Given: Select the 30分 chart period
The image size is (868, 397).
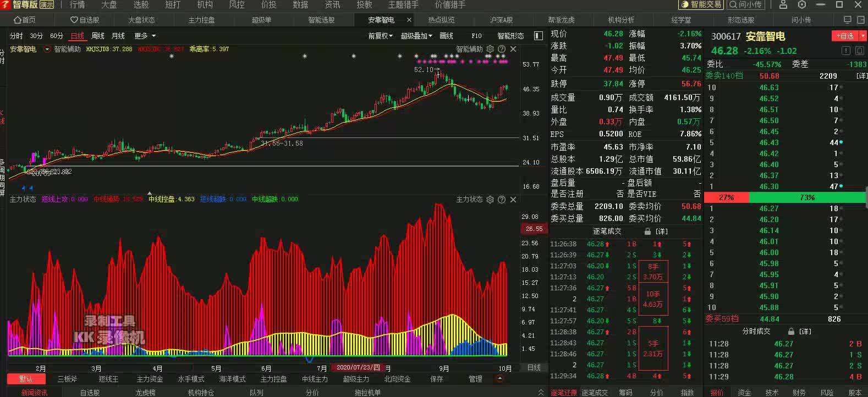Looking at the screenshot, I should point(36,36).
